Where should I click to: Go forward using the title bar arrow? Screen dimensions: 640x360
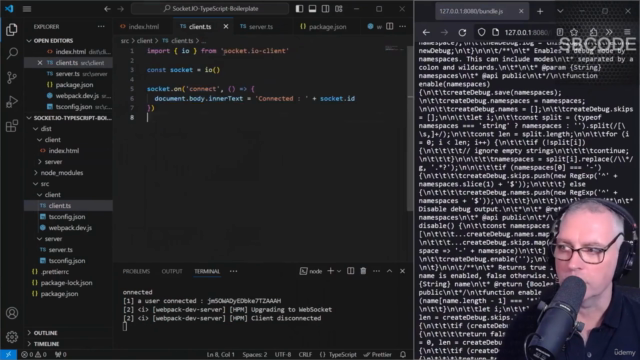(x=120, y=9)
